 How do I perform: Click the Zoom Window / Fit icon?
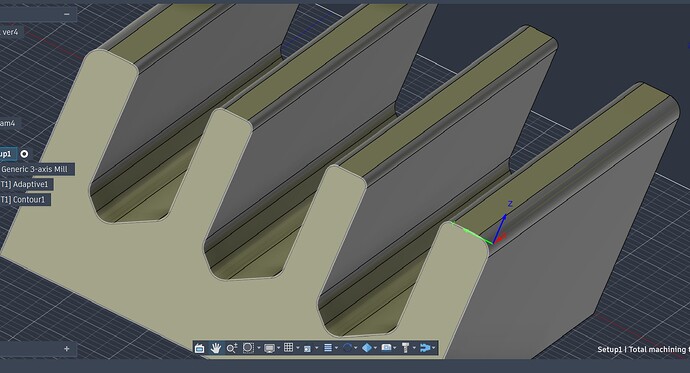point(248,348)
